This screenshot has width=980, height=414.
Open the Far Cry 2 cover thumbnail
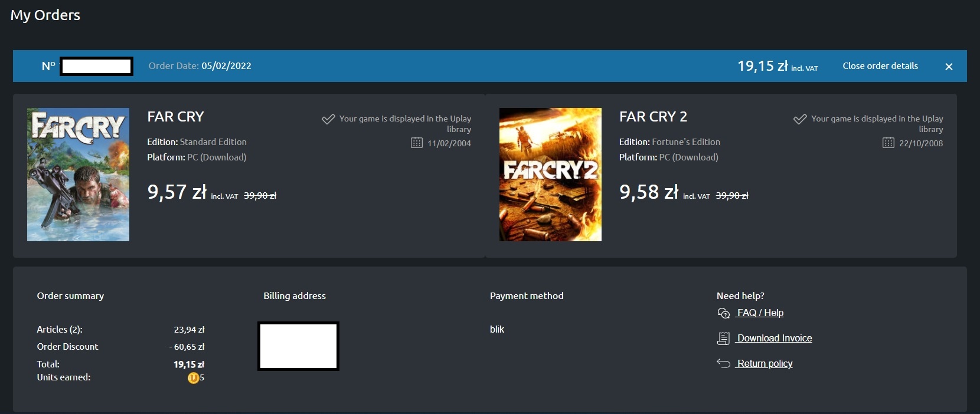click(x=550, y=175)
